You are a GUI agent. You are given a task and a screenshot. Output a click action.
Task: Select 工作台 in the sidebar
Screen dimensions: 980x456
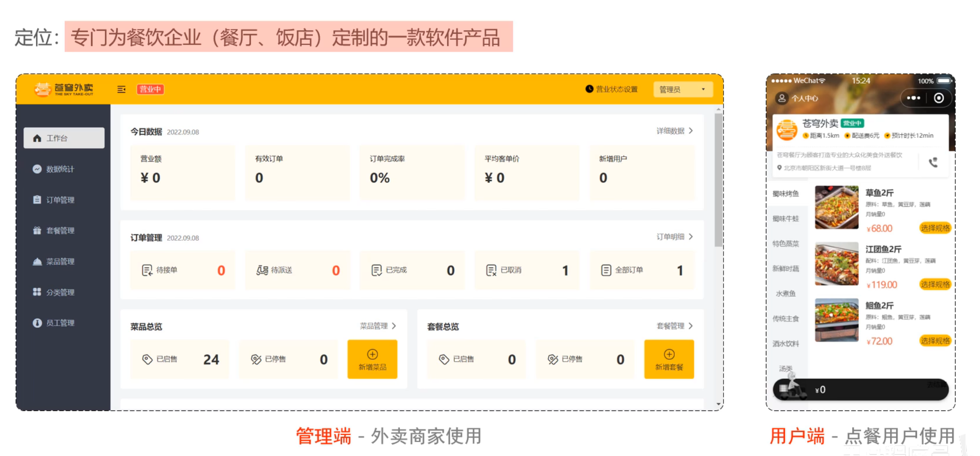pos(64,138)
